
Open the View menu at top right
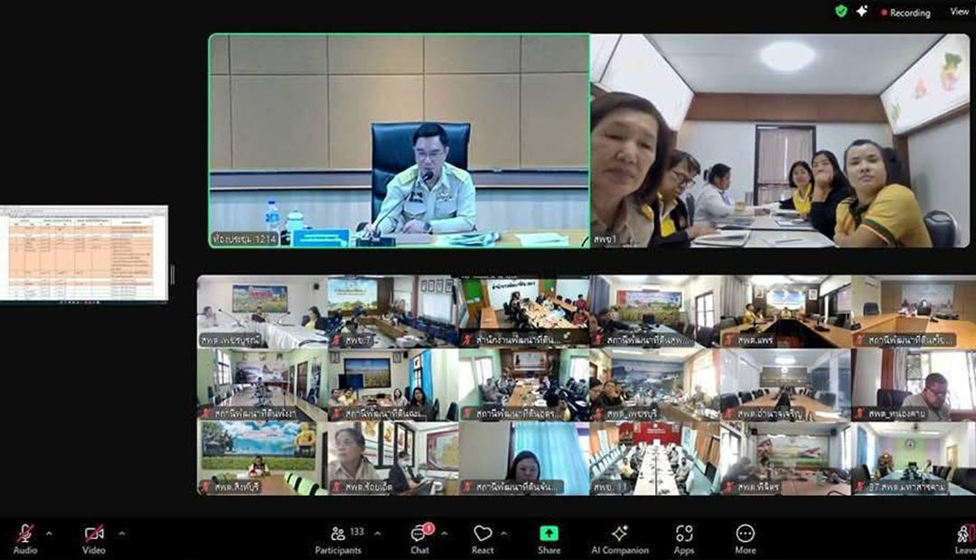959,12
